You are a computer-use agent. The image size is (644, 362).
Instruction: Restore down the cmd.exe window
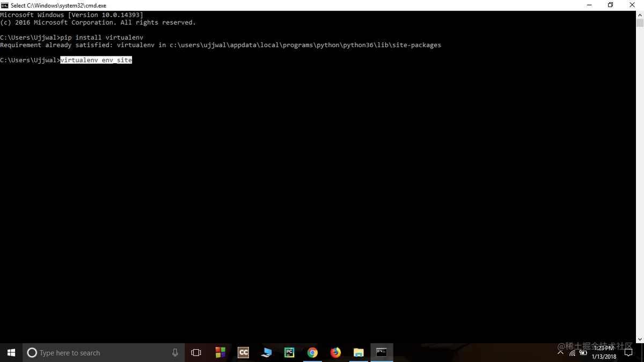[x=610, y=5]
